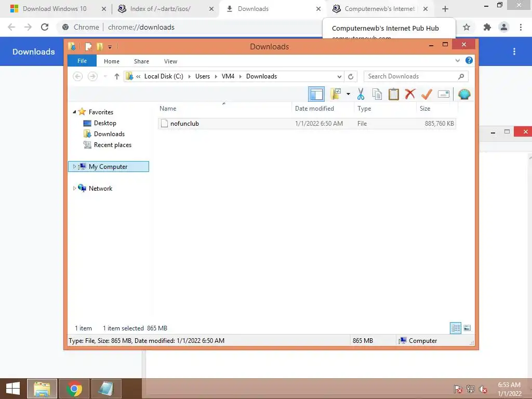Open the Windows Start button

pos(13,389)
